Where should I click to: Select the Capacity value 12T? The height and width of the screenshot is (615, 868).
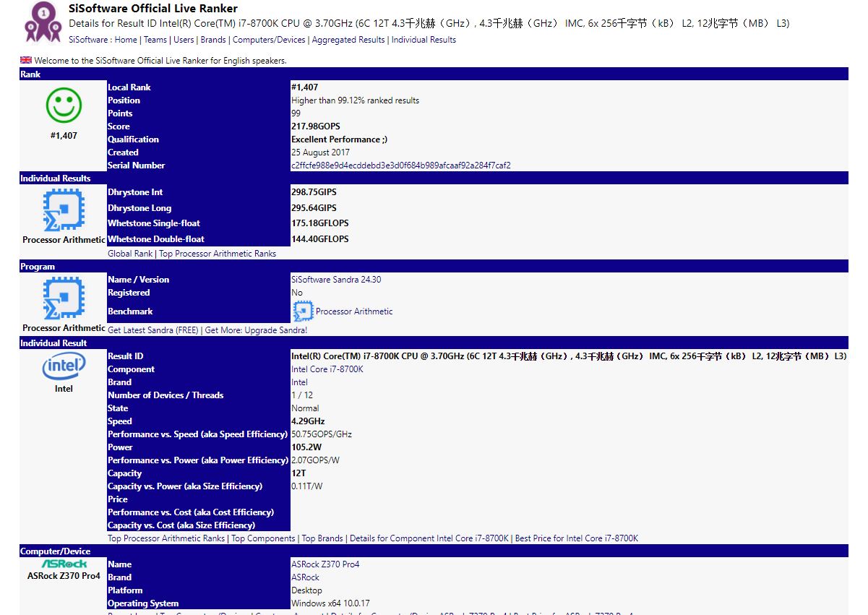coord(298,473)
